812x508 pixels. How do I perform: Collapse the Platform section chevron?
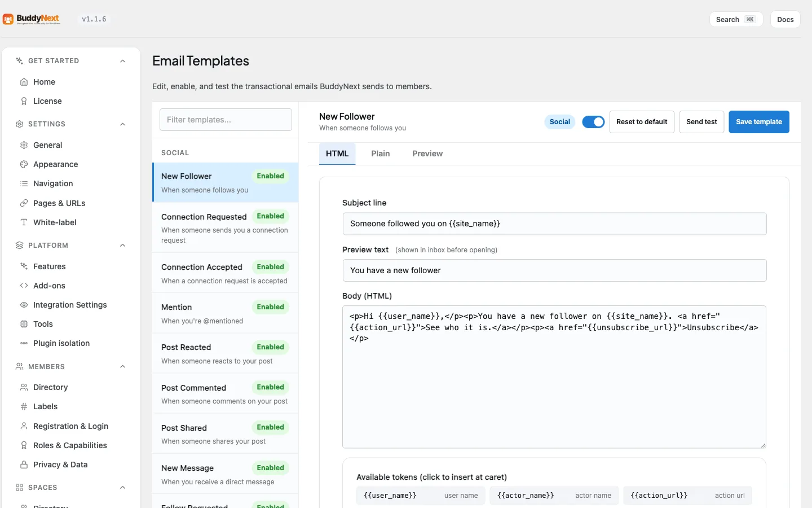coord(122,246)
